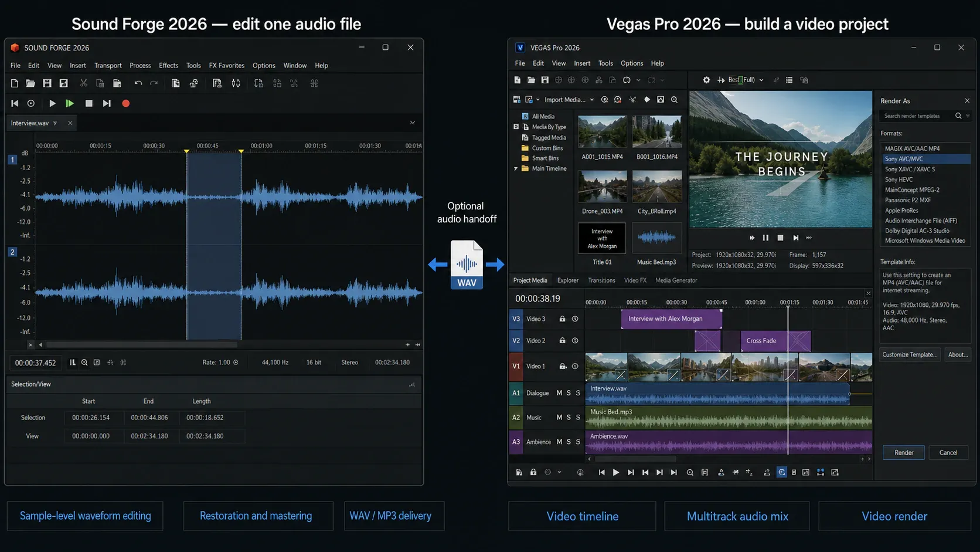The image size is (980, 552).
Task: Play the Vegas timeline from bottom transport
Action: [616, 472]
